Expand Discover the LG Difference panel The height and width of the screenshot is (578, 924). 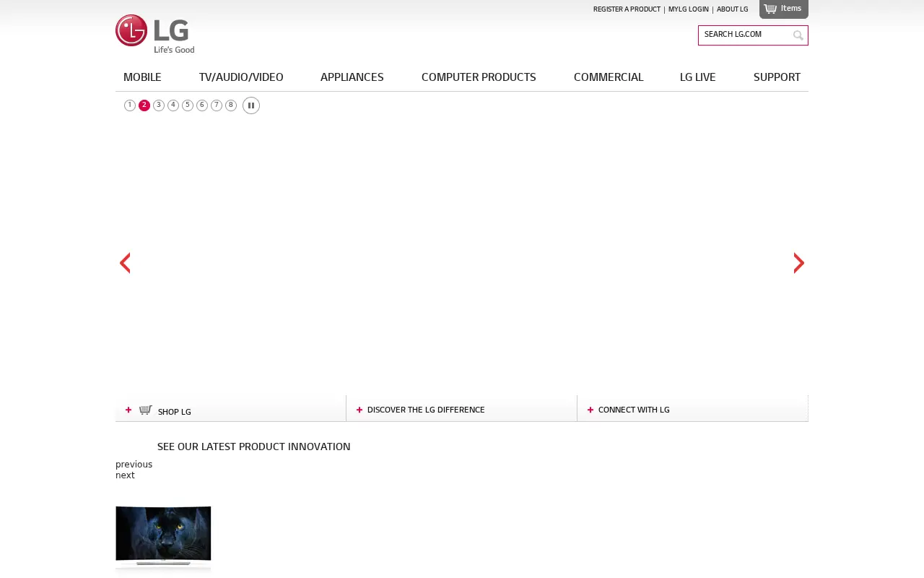pyautogui.click(x=461, y=409)
